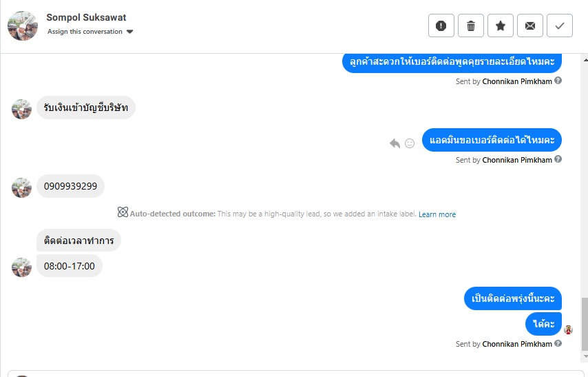Click the 08:00-17:00 message bubble
This screenshot has height=377, width=588.
[69, 265]
